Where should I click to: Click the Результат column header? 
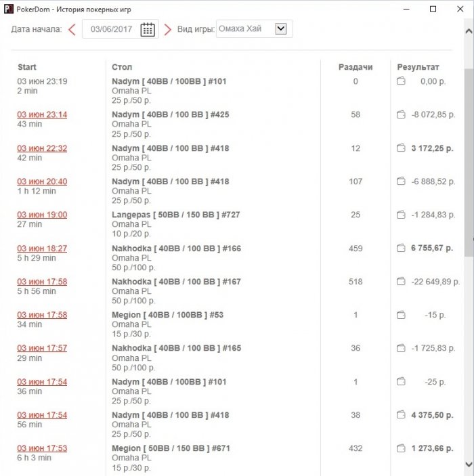pos(418,67)
